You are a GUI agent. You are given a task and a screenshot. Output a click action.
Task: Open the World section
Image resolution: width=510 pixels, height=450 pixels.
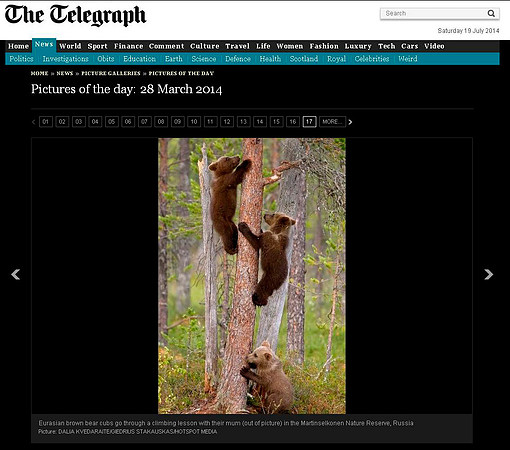(x=70, y=46)
